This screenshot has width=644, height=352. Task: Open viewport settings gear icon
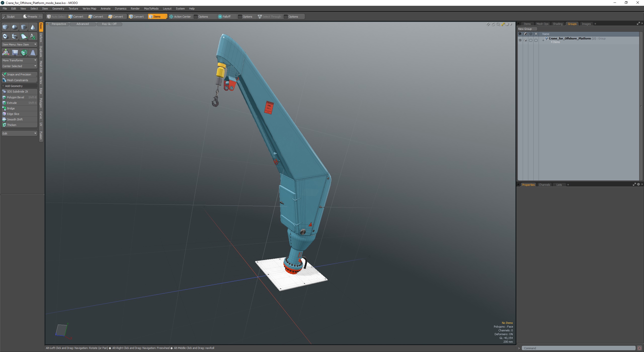click(x=507, y=24)
